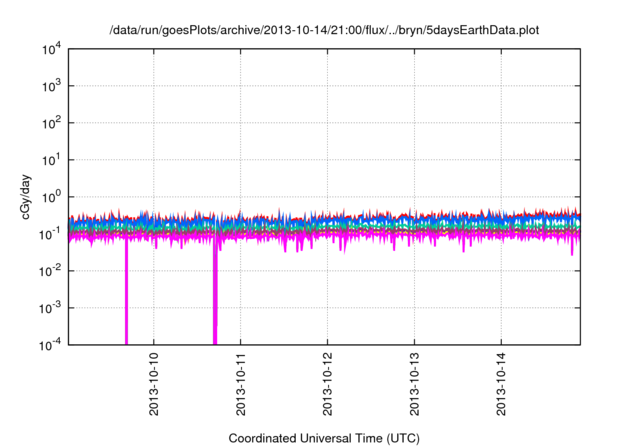Select the 2013-10-12 date tick label
Screen dimensions: 640x448
click(x=327, y=384)
